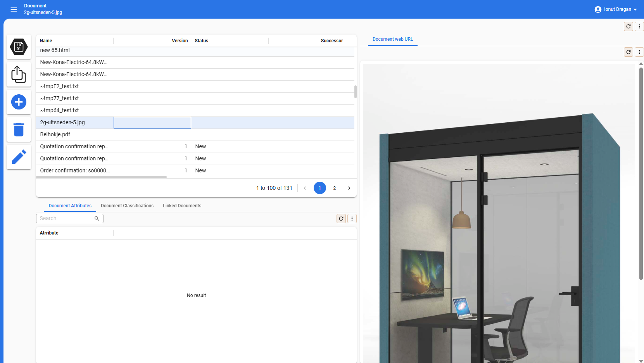Open the Document Attributes more options menu
The height and width of the screenshot is (363, 644).
pyautogui.click(x=352, y=219)
